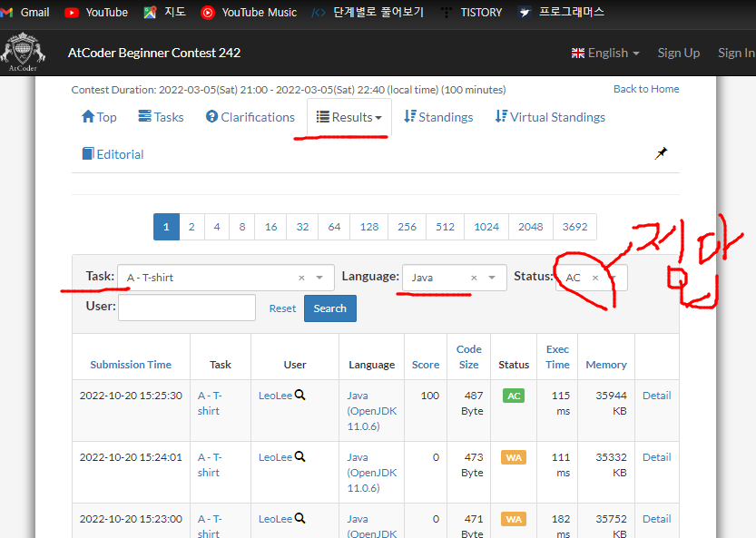756x538 pixels.
Task: Expand the Task select box arrow
Action: (x=319, y=278)
